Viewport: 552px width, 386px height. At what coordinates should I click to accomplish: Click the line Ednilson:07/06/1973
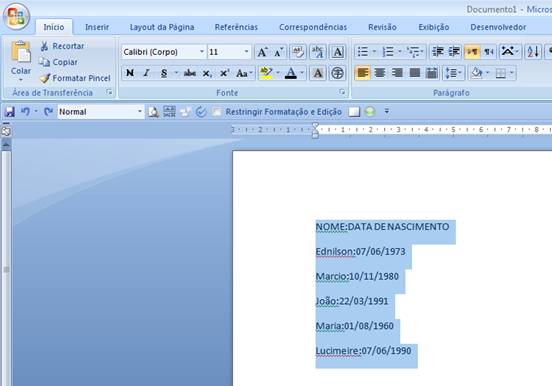pyautogui.click(x=360, y=252)
